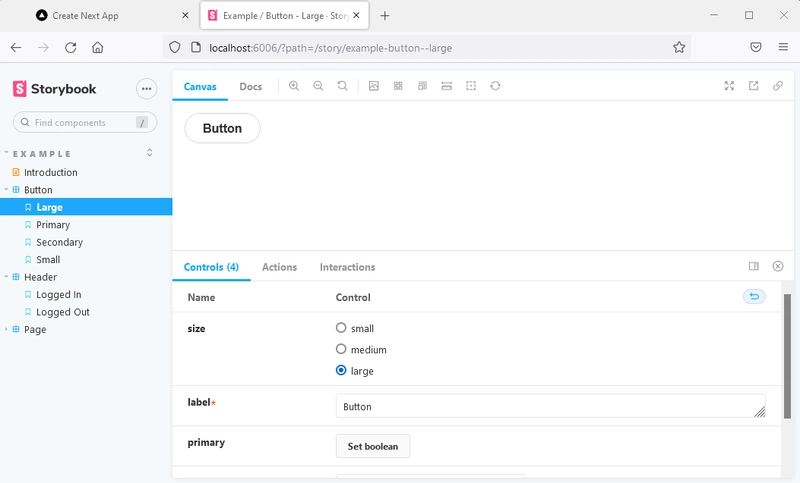Apply grid to preview
Screen dimensions: 800x483
click(x=398, y=86)
